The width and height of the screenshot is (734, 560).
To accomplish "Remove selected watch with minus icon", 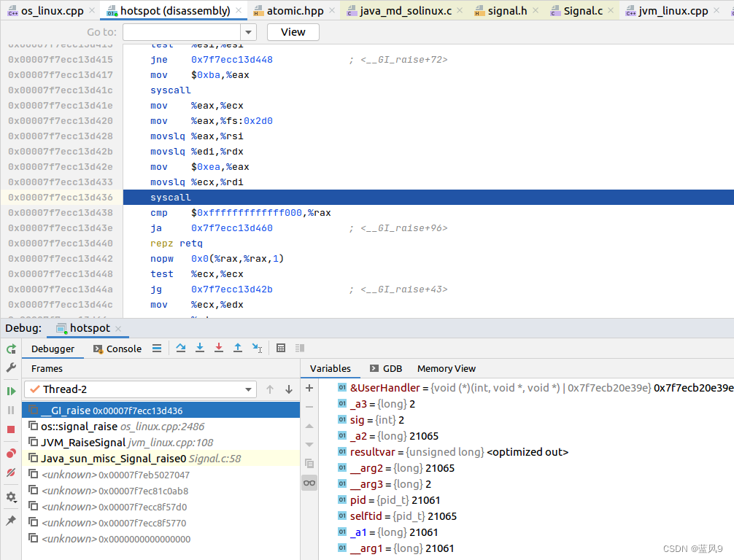I will [309, 407].
